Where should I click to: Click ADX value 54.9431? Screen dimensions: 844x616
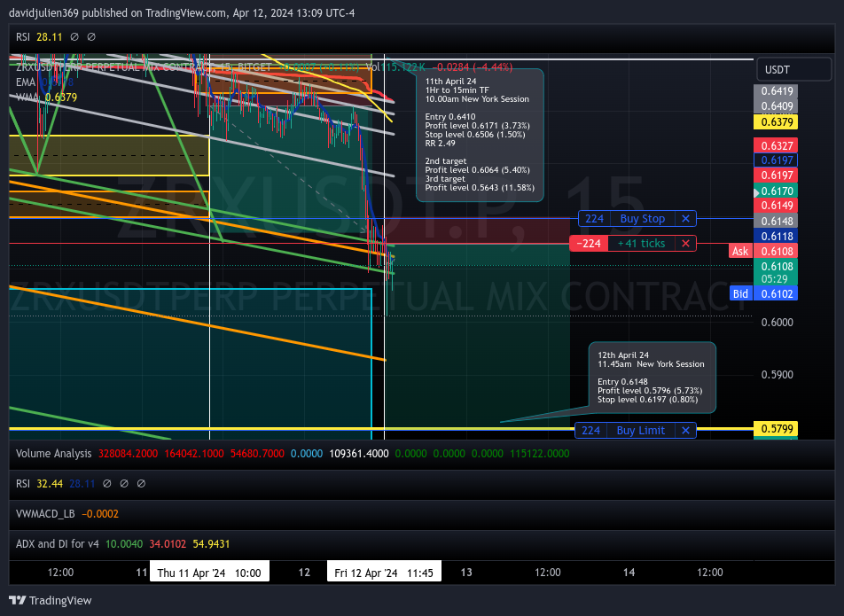click(x=211, y=544)
